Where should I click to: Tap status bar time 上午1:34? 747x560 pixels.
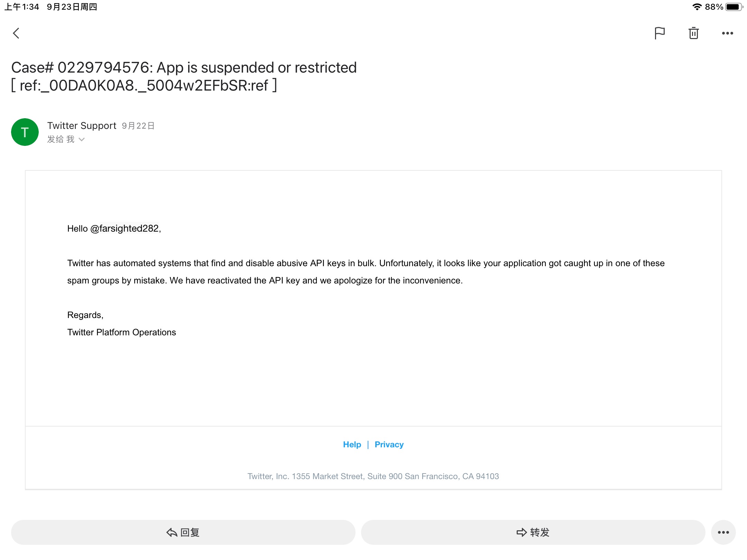(22, 7)
